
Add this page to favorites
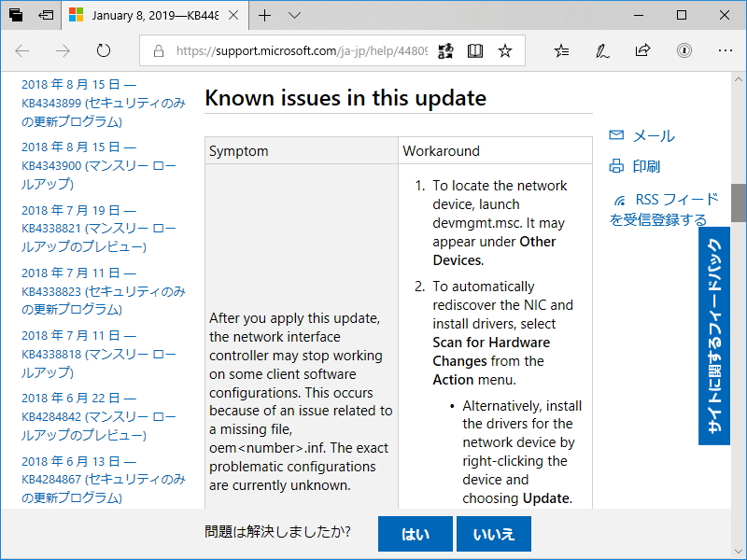point(504,50)
